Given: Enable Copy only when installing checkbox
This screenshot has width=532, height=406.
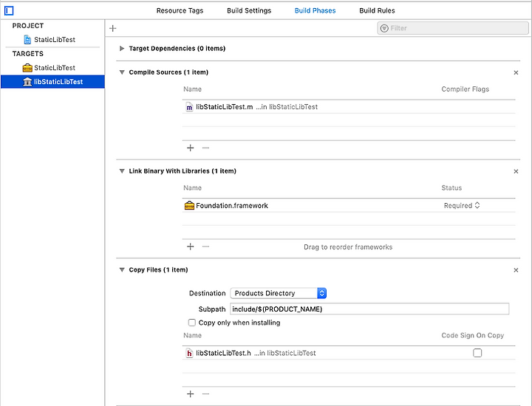Looking at the screenshot, I should coord(192,323).
